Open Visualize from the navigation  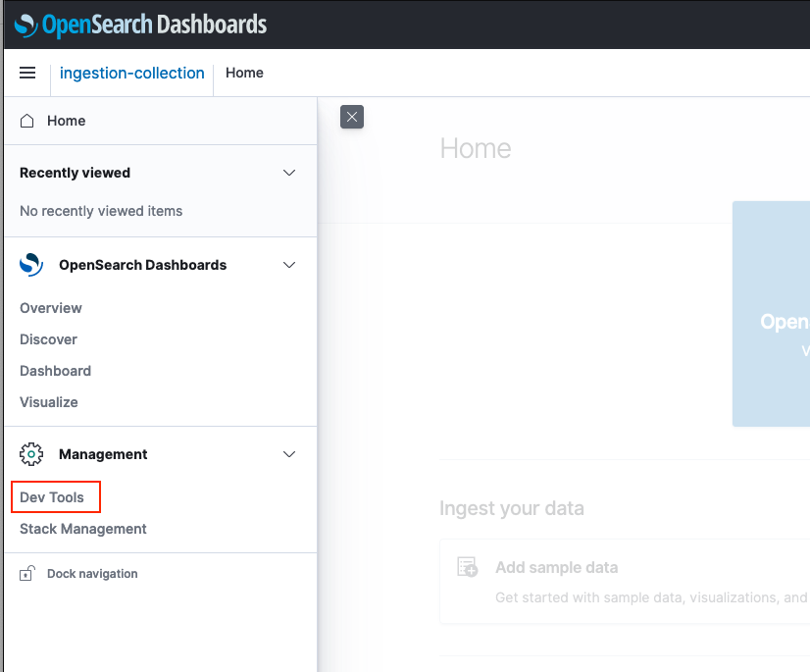click(49, 402)
